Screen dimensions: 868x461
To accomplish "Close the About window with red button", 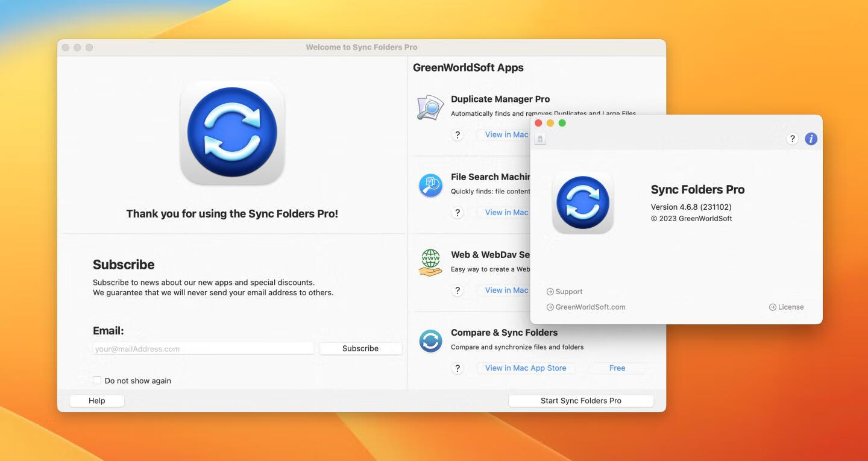I will click(x=538, y=123).
